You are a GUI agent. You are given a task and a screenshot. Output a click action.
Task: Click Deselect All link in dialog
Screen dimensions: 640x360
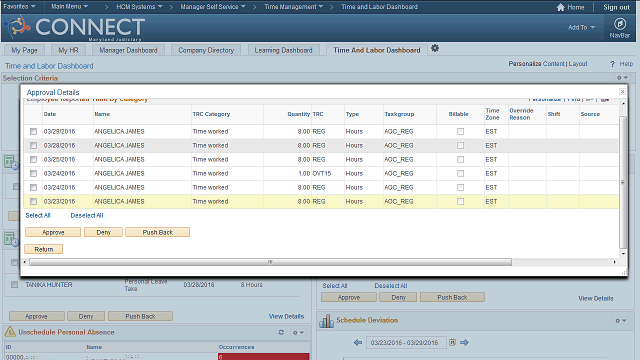pyautogui.click(x=87, y=216)
